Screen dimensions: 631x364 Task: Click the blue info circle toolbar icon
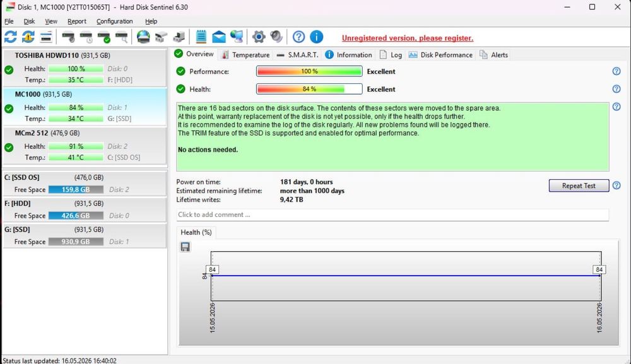tap(316, 37)
